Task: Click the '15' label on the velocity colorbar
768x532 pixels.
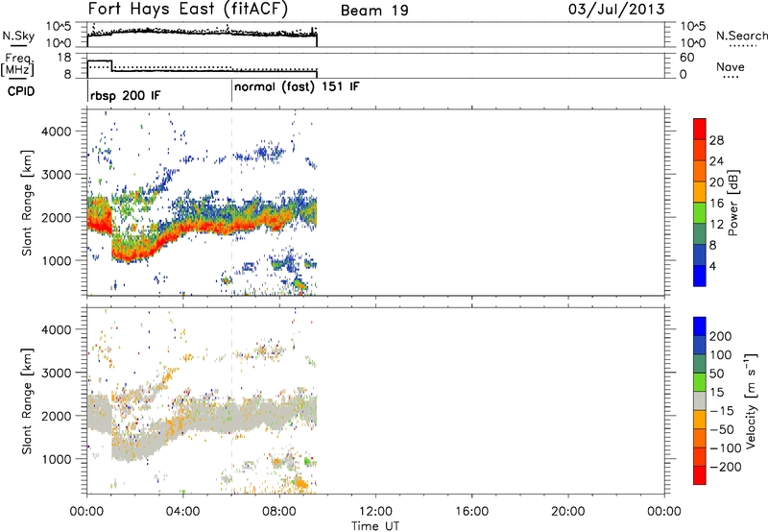Action: 716,393
